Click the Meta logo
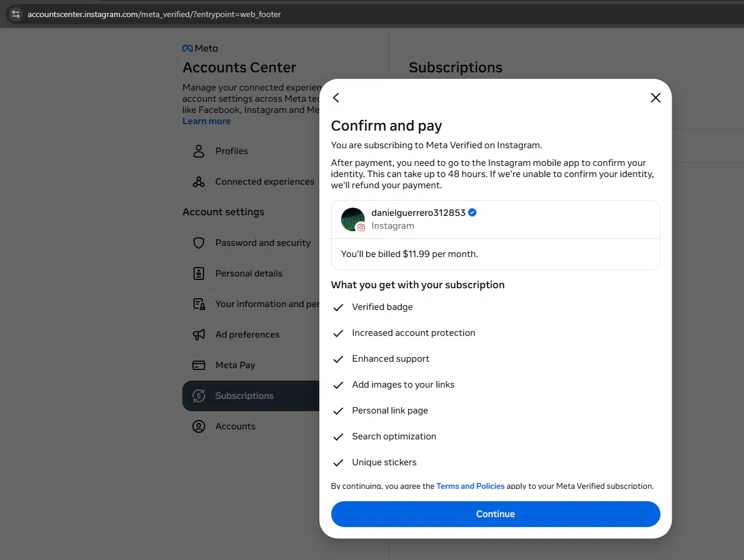The image size is (744, 560). point(200,48)
